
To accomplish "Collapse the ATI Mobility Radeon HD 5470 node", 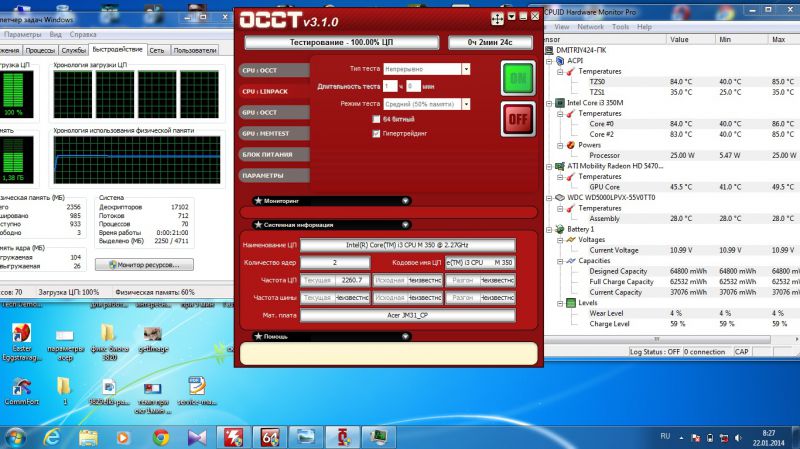I will (x=549, y=166).
